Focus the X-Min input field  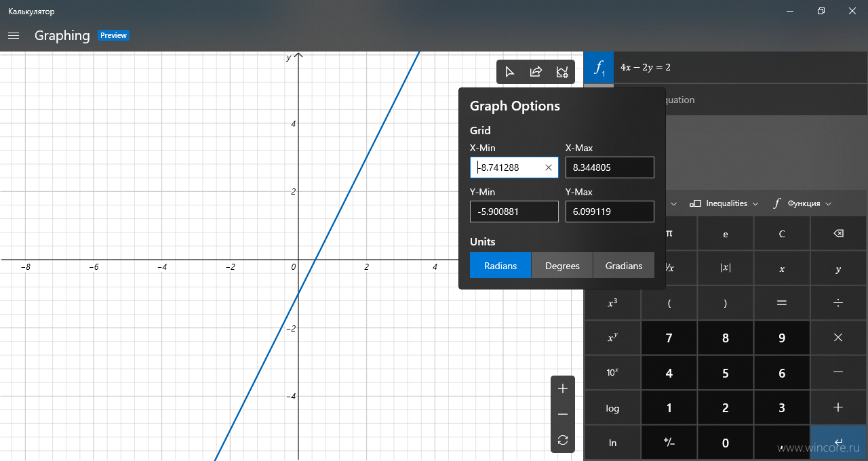[x=514, y=167]
